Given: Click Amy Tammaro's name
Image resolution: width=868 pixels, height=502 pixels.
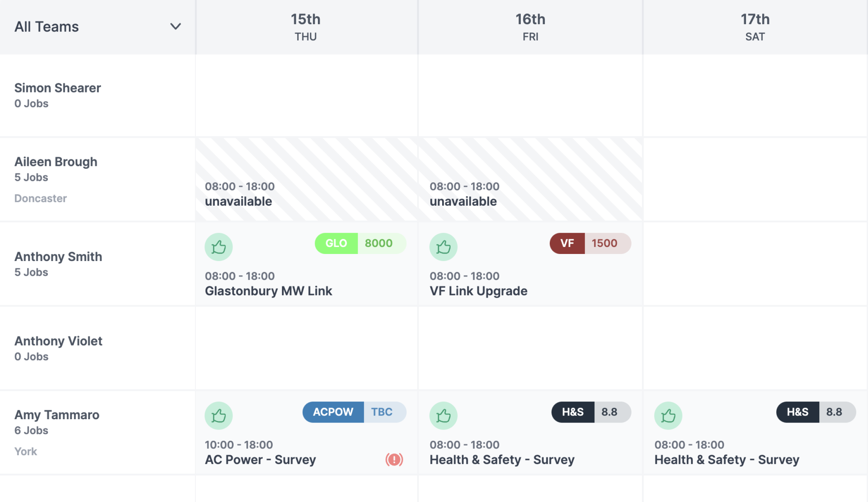Looking at the screenshot, I should pos(57,415).
